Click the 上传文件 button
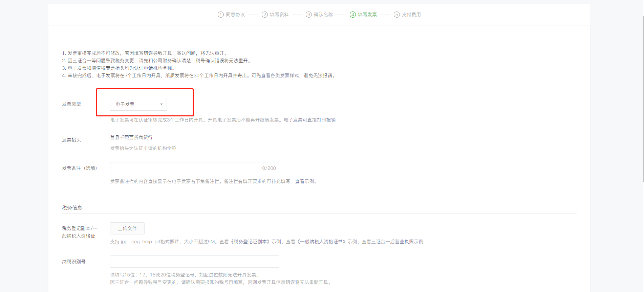Screen dimensions: 644x292 127,228
